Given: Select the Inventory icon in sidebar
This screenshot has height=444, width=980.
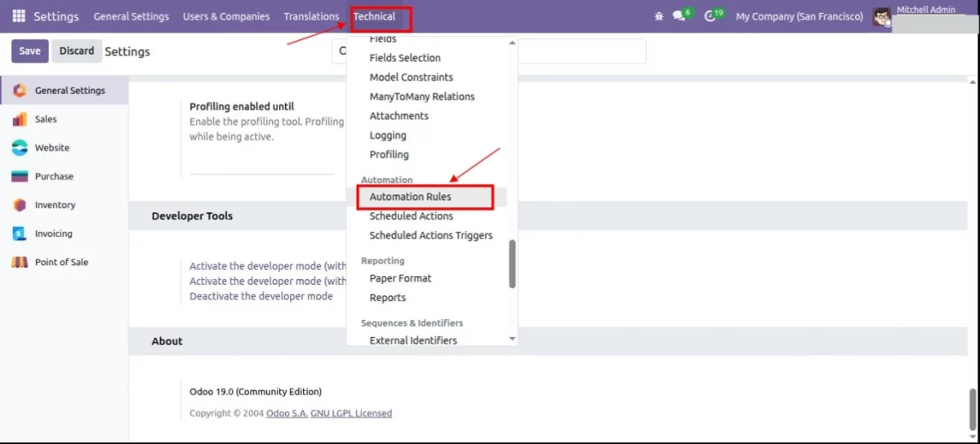Looking at the screenshot, I should pos(20,205).
